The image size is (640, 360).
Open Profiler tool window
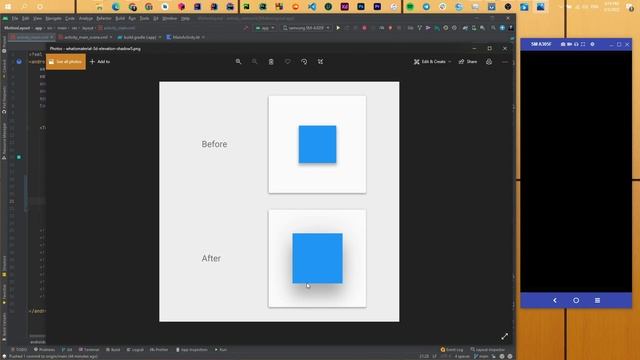click(x=159, y=350)
